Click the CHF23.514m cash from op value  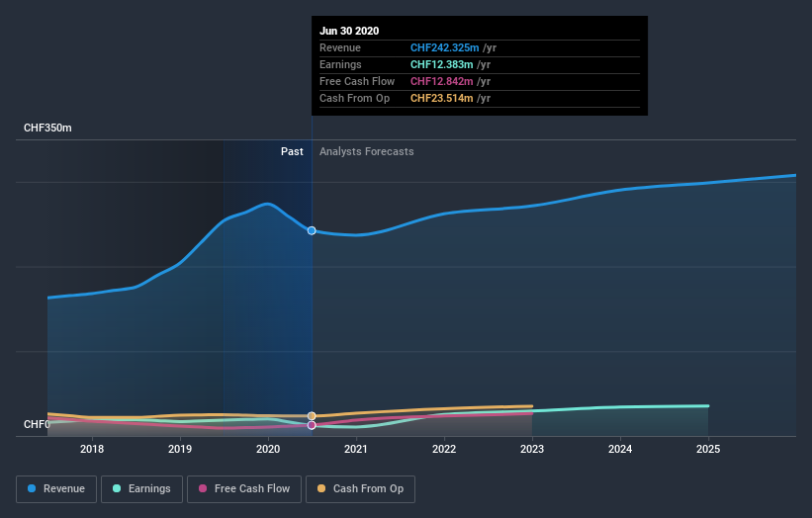tap(442, 98)
